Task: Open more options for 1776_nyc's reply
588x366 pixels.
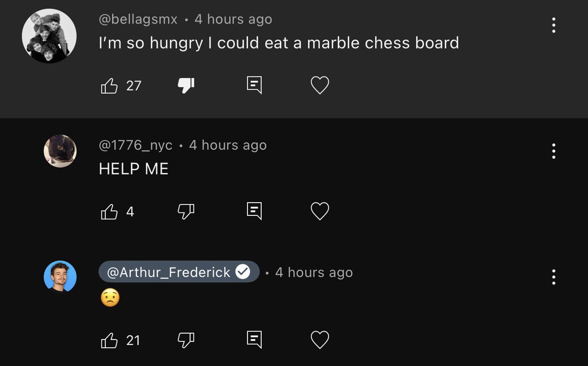Action: 554,151
